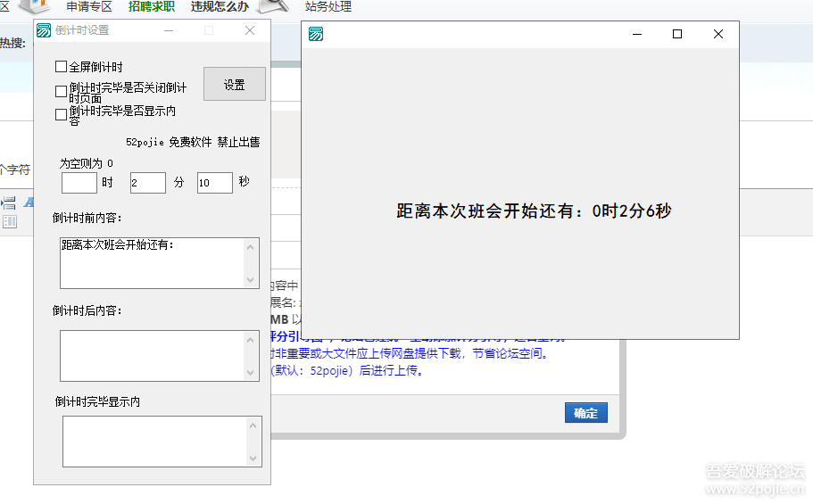
Task: Click the 倒计时完毕显示内容 text box
Action: click(162, 442)
